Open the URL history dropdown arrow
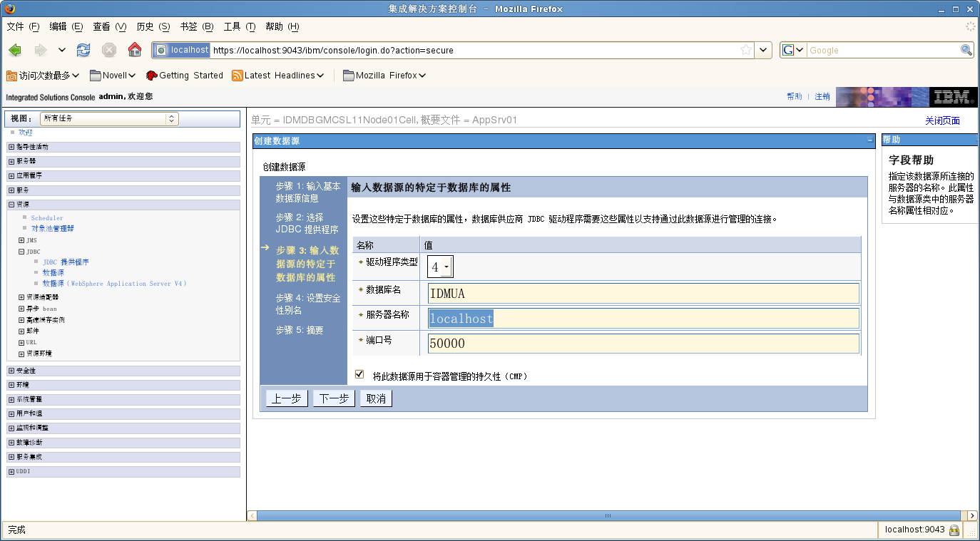980x541 pixels. tap(764, 50)
